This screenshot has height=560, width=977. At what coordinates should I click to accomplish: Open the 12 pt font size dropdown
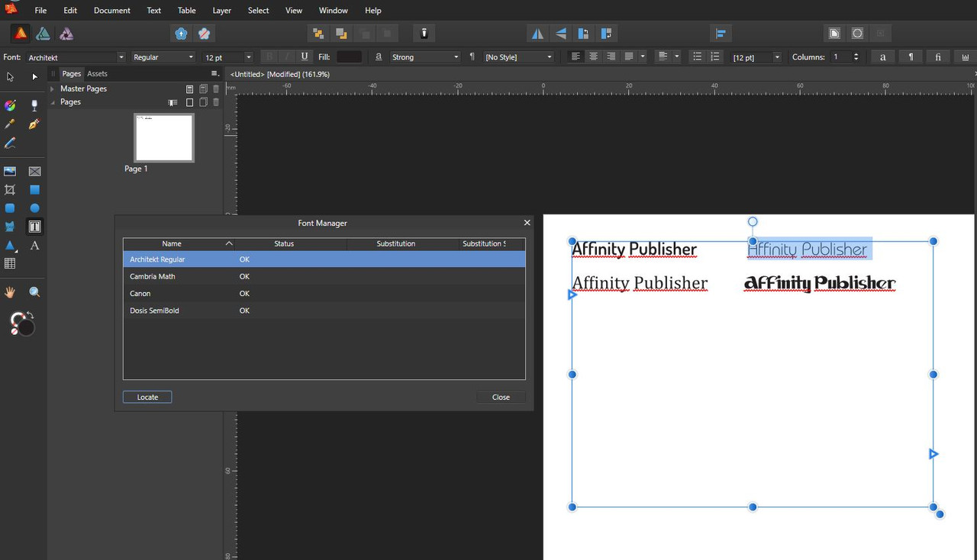pos(227,57)
